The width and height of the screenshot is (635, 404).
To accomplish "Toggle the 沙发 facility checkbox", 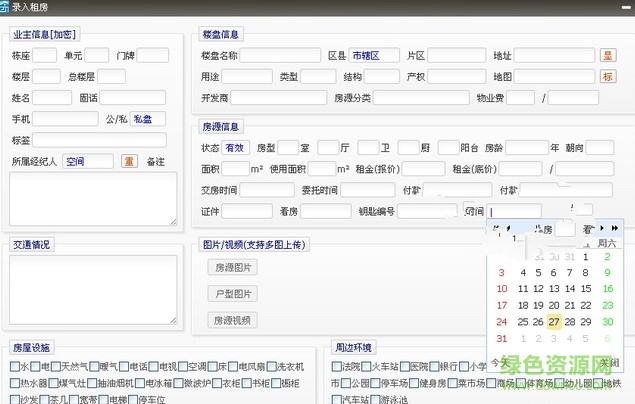I will click(14, 399).
